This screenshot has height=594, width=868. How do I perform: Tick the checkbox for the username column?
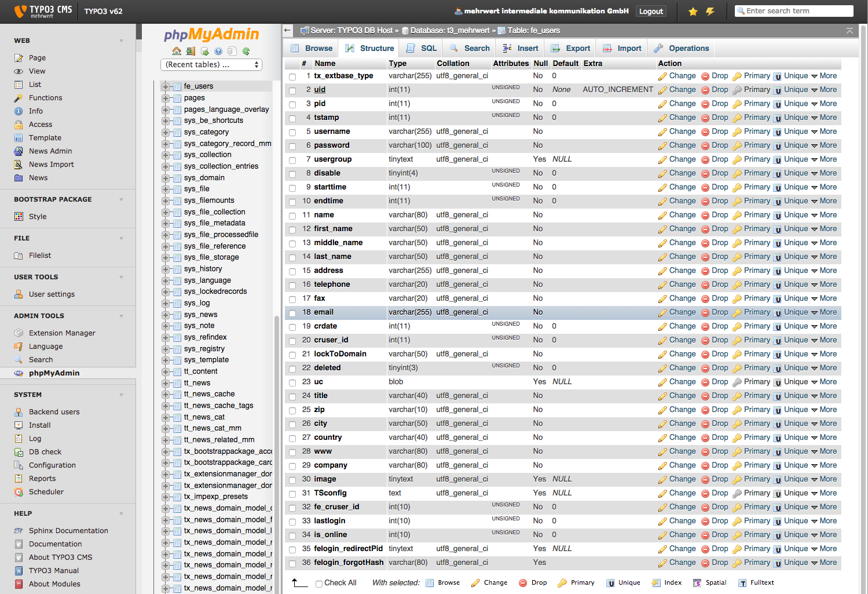(x=292, y=132)
